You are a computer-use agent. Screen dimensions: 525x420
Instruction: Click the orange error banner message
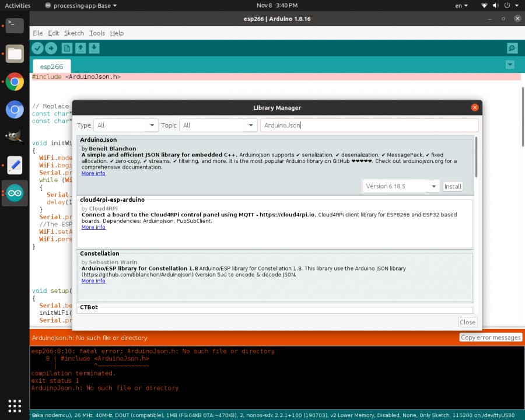tap(89, 338)
